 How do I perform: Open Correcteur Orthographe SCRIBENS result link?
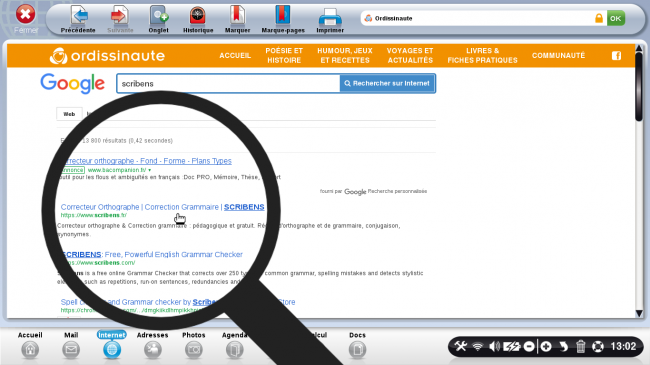coord(162,207)
